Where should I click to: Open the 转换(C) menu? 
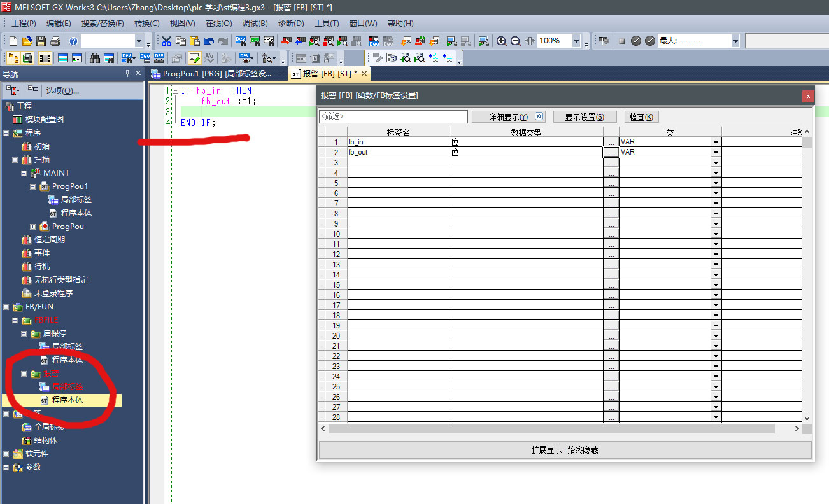pyautogui.click(x=146, y=24)
